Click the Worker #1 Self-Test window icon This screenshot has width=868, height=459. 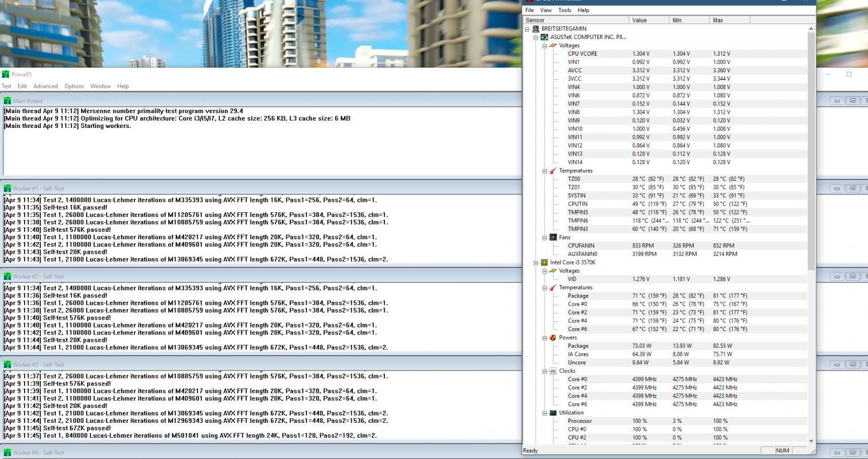coord(7,188)
